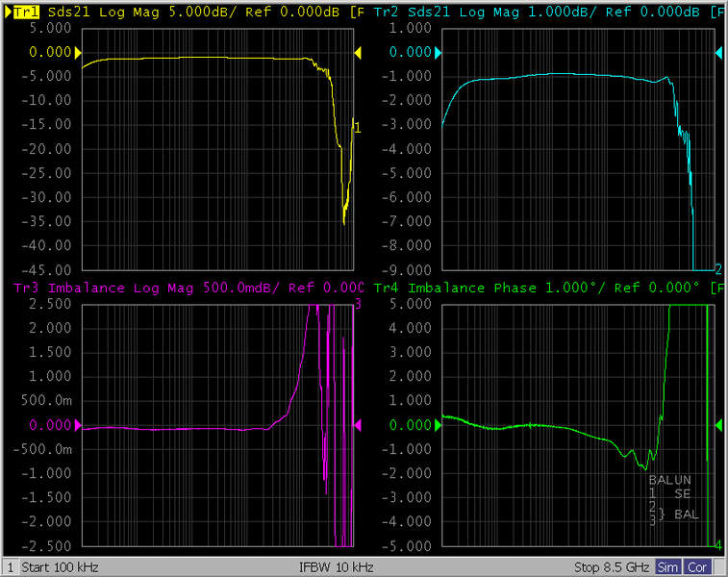Click Stop 8.5 GHz in status bar
The image size is (728, 577).
[x=612, y=567]
